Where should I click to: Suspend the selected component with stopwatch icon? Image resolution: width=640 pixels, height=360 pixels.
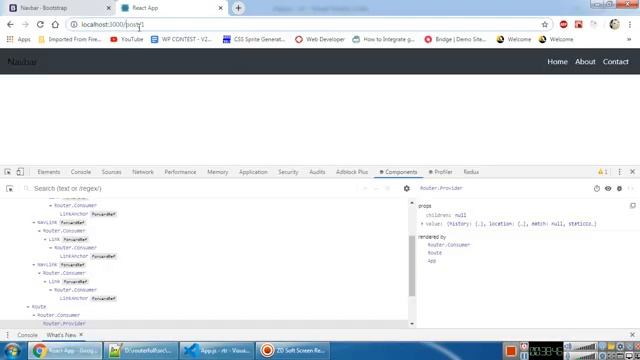point(597,189)
